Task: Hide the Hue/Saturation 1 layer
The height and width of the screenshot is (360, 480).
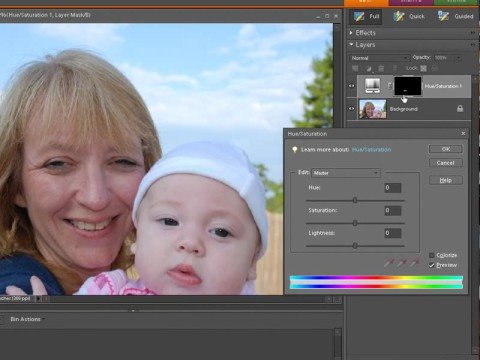Action: click(352, 86)
